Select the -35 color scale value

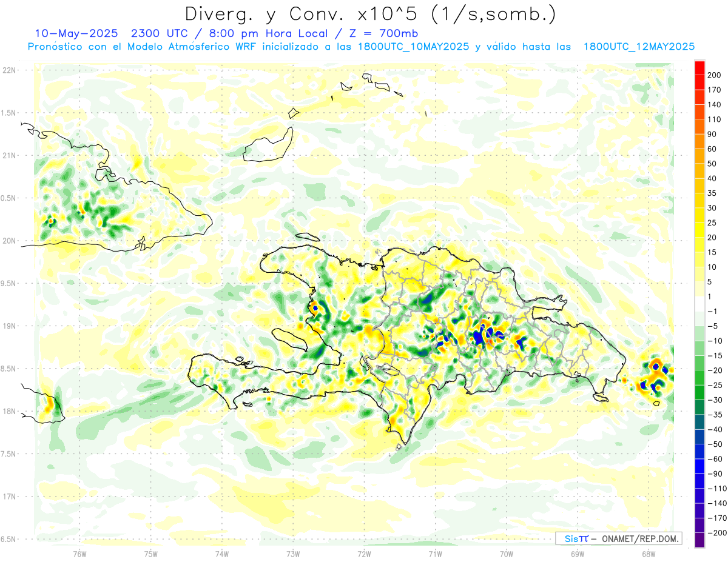(715, 414)
